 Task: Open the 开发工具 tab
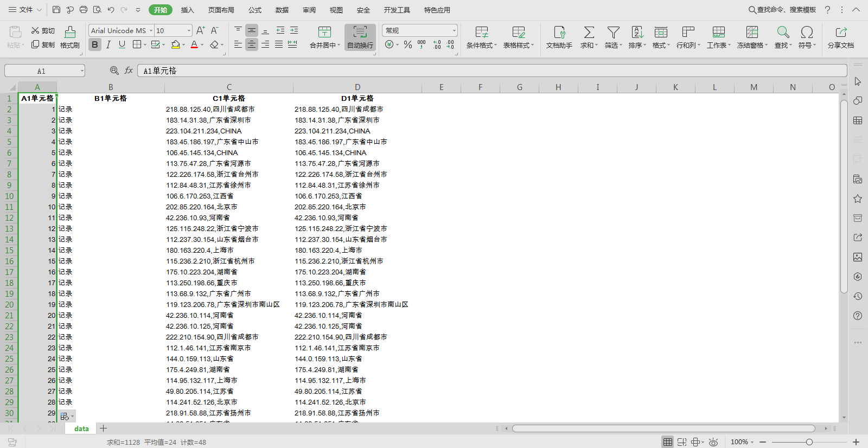coord(397,10)
